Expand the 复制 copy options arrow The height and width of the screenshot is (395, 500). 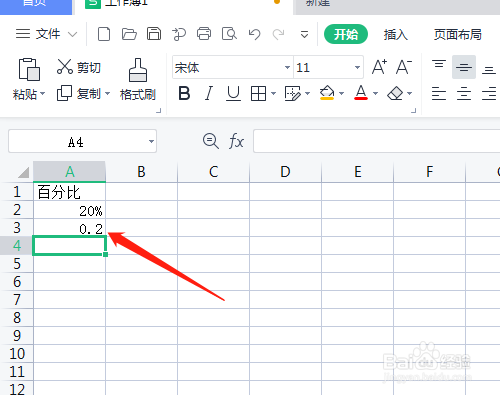click(x=107, y=93)
